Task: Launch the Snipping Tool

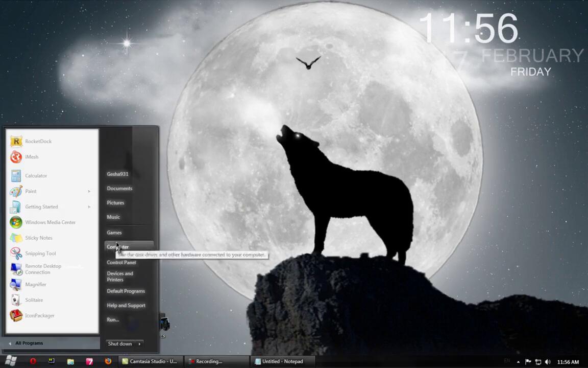Action: click(x=40, y=254)
